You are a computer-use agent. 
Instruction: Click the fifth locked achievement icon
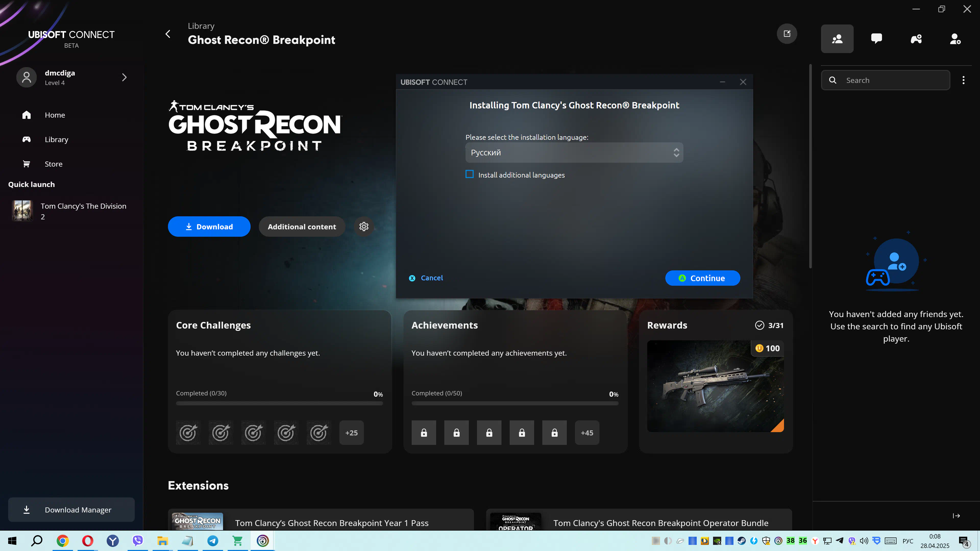[x=554, y=433]
